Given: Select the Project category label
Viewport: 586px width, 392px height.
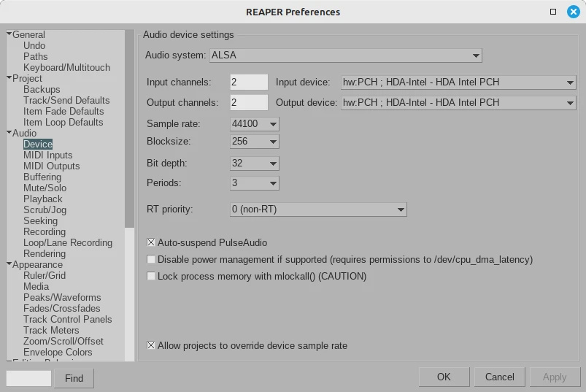Looking at the screenshot, I should coord(27,79).
